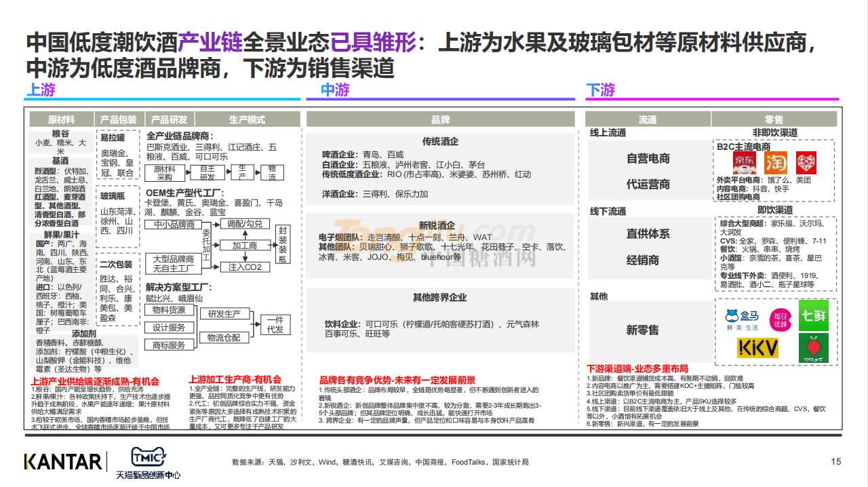
Task: Click the 注入CO2 box
Action: click(x=244, y=267)
